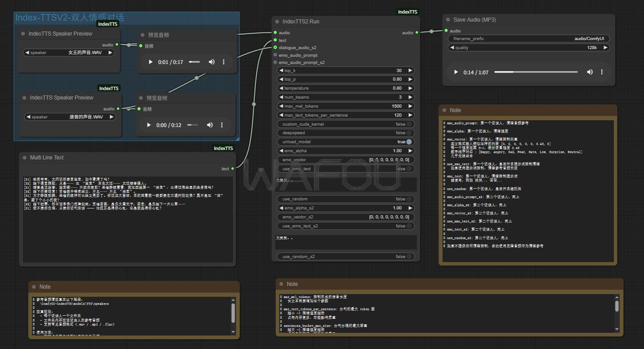Increase num_beams with right arrow
Screen dimensions: 644x349
410,97
